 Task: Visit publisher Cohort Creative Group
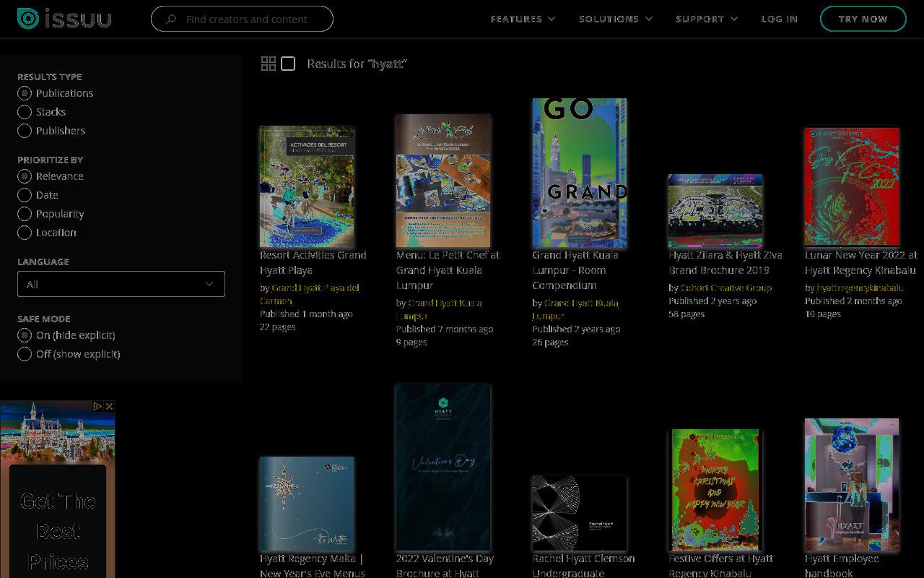tap(726, 288)
